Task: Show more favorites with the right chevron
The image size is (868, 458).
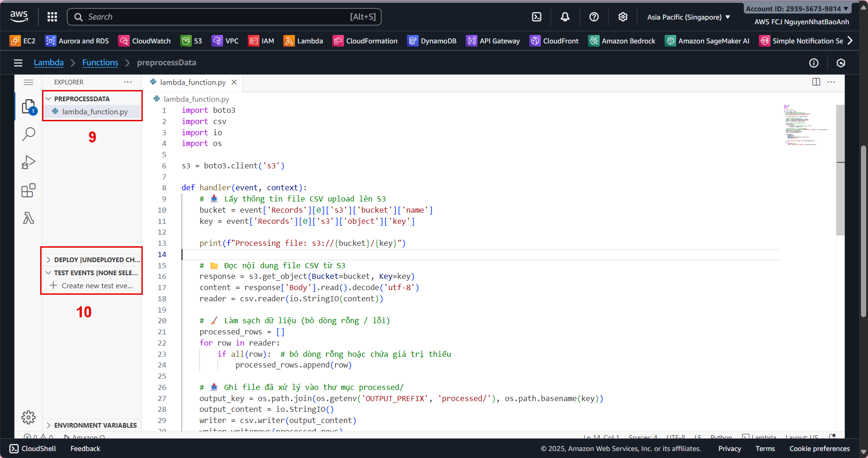Action: (x=850, y=41)
